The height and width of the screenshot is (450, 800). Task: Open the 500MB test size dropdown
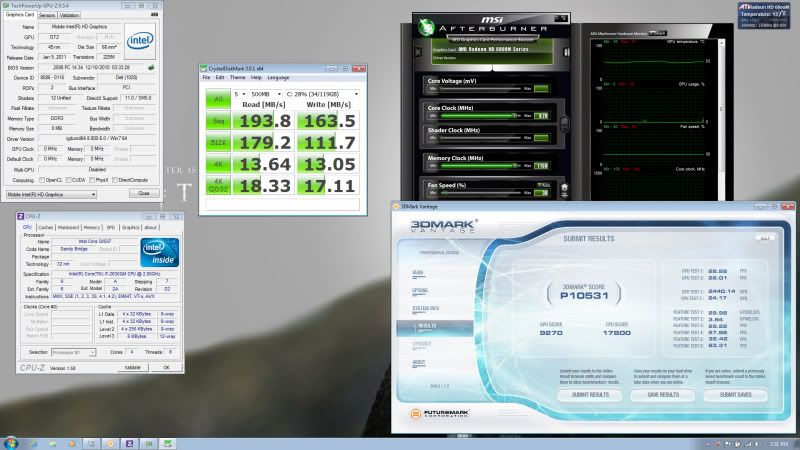click(266, 94)
